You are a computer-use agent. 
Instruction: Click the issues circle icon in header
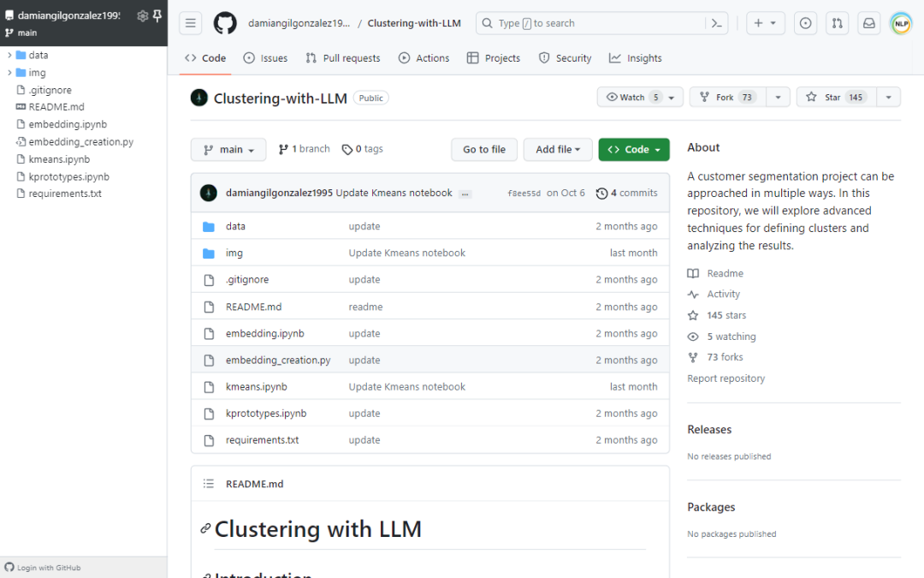805,23
